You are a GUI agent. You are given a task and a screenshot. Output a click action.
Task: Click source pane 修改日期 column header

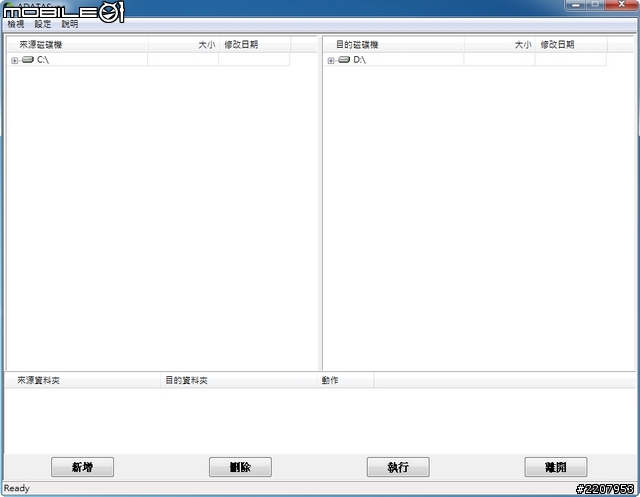(255, 44)
